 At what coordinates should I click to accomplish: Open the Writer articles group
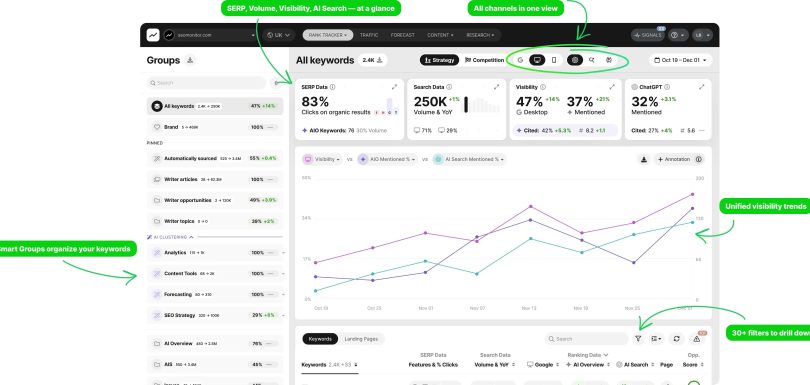(215, 179)
